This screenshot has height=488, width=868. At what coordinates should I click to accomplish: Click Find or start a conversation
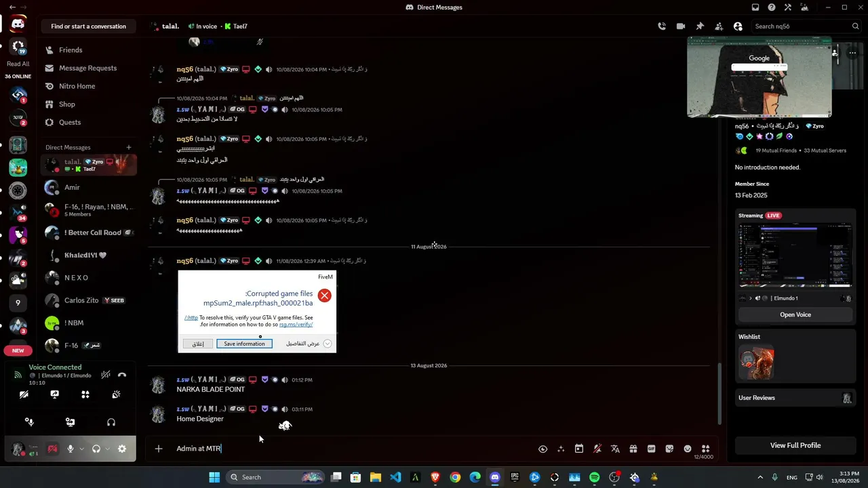pos(89,26)
